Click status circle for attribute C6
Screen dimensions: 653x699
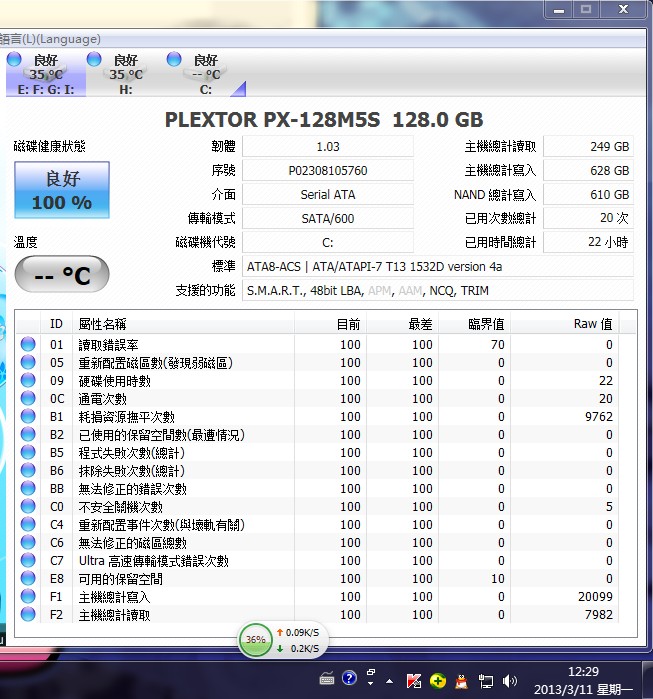click(28, 543)
